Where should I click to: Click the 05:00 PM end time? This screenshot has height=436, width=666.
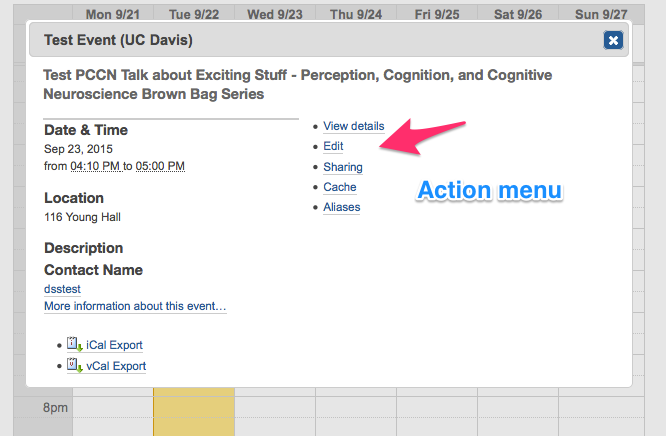pos(160,166)
